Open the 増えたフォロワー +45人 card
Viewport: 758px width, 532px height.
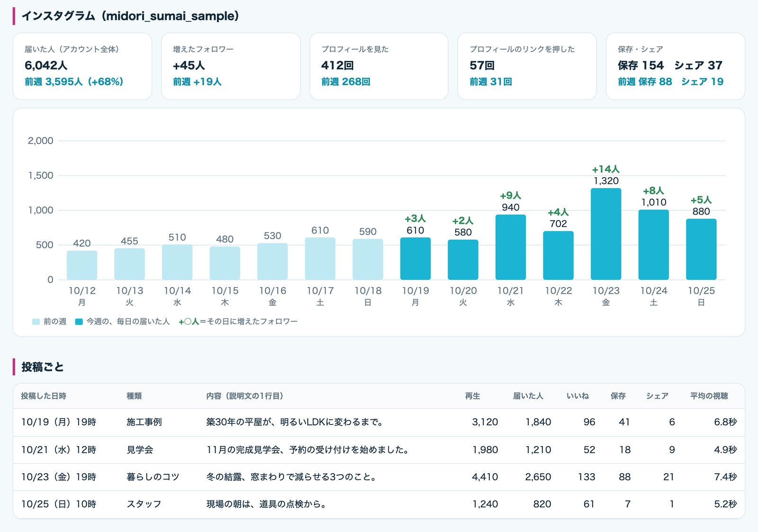tap(231, 66)
